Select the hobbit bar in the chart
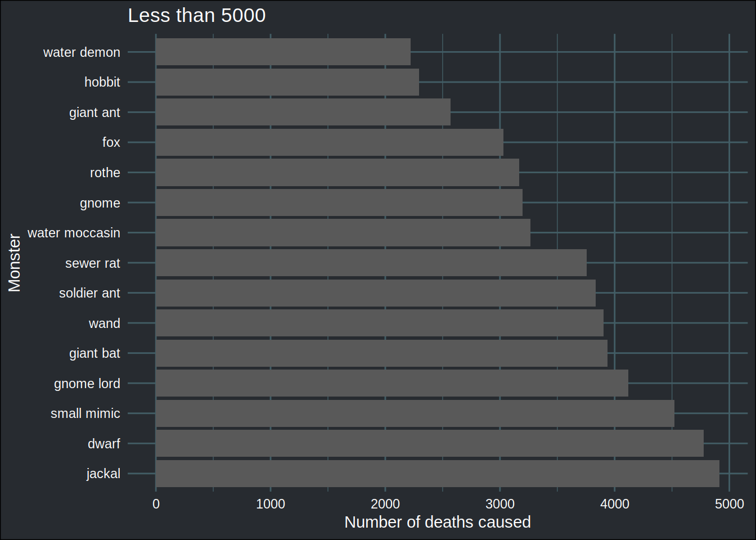 [287, 82]
